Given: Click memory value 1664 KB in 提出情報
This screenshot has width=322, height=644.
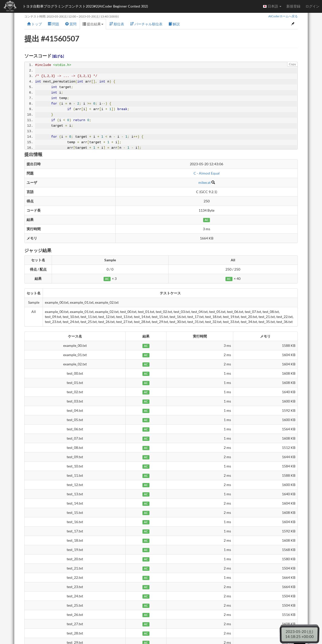Looking at the screenshot, I should click(206, 238).
